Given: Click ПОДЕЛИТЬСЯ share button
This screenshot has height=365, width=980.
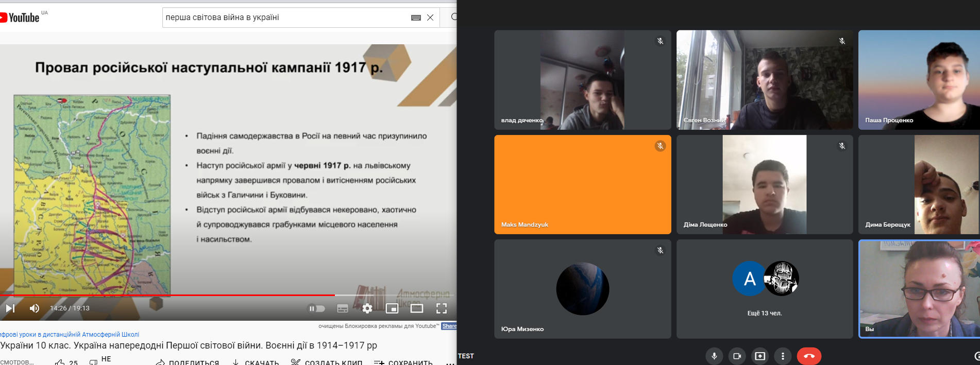Looking at the screenshot, I should 188,362.
